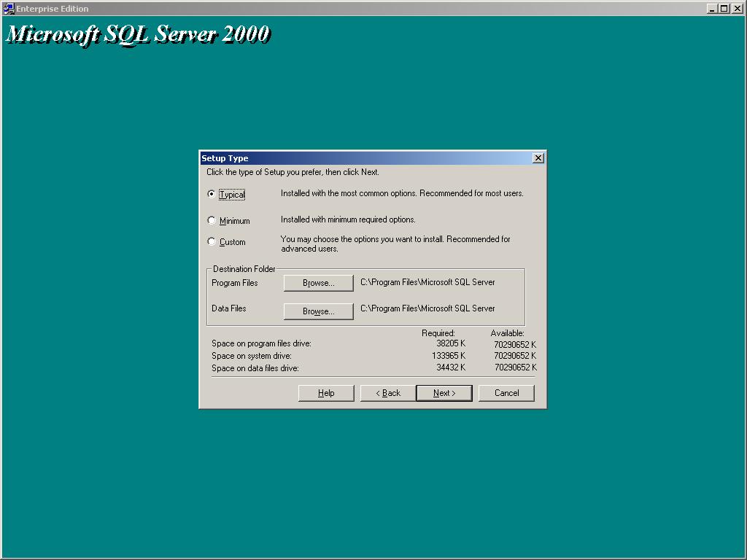Minimize the Enterprise Edition window
Image resolution: width=747 pixels, height=560 pixels.
click(x=712, y=9)
